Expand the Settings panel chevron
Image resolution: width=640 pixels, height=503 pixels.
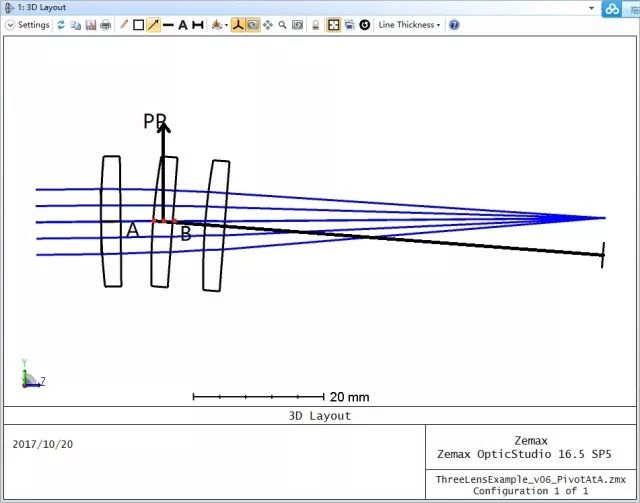click(x=10, y=25)
